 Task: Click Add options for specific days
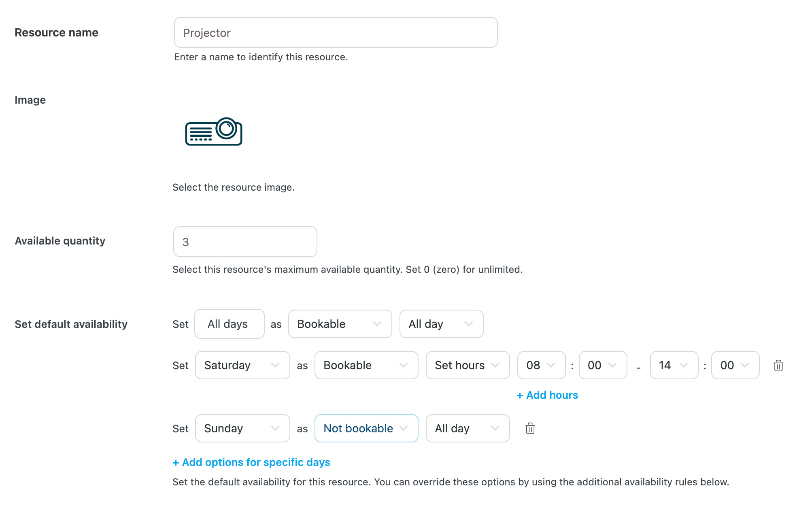251,462
